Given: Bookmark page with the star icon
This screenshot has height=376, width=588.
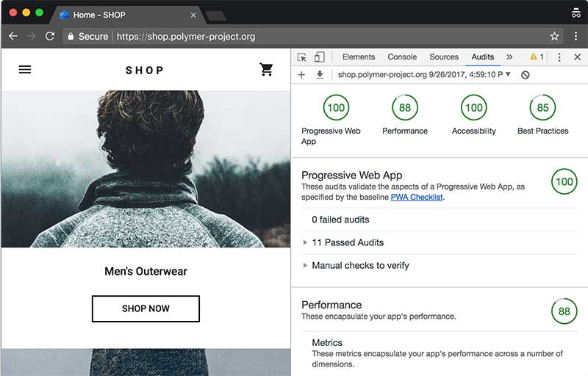Looking at the screenshot, I should coord(554,36).
